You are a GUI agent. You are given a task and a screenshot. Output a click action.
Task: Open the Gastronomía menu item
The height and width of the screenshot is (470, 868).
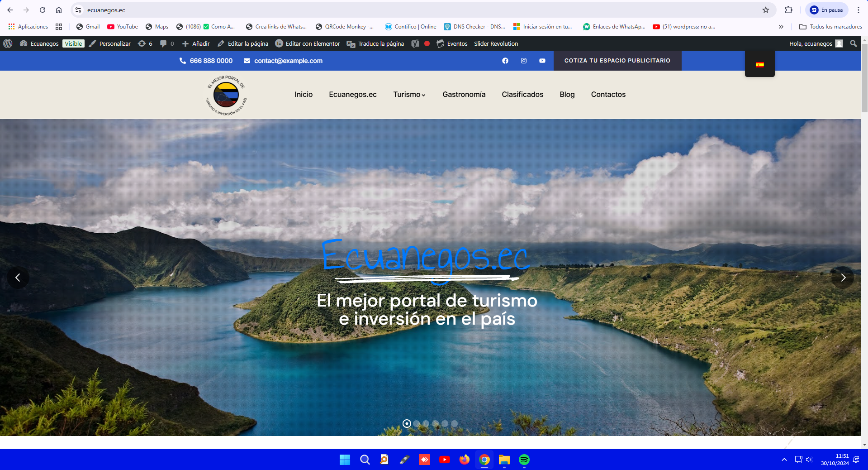464,94
